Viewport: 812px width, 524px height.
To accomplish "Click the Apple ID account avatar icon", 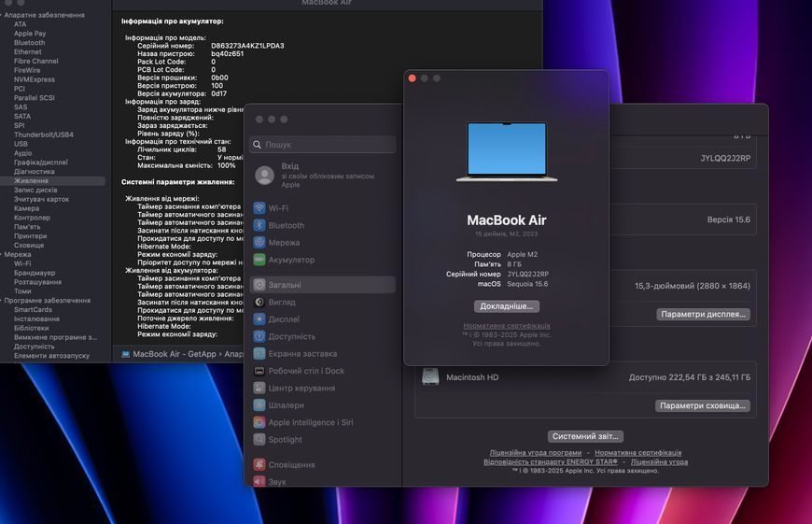I will click(265, 176).
